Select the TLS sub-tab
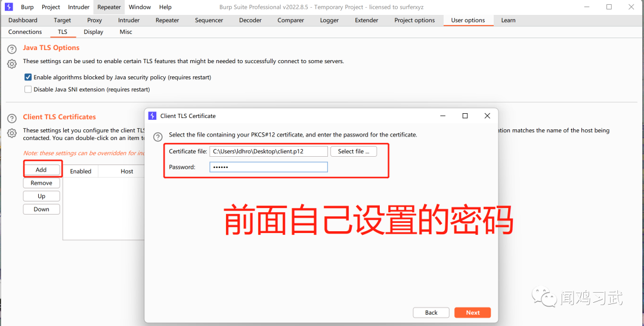 point(63,32)
